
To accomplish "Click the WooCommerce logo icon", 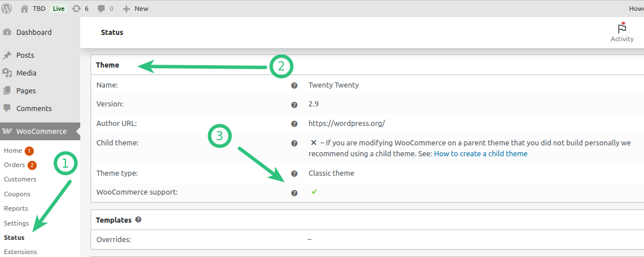I will coord(7,132).
